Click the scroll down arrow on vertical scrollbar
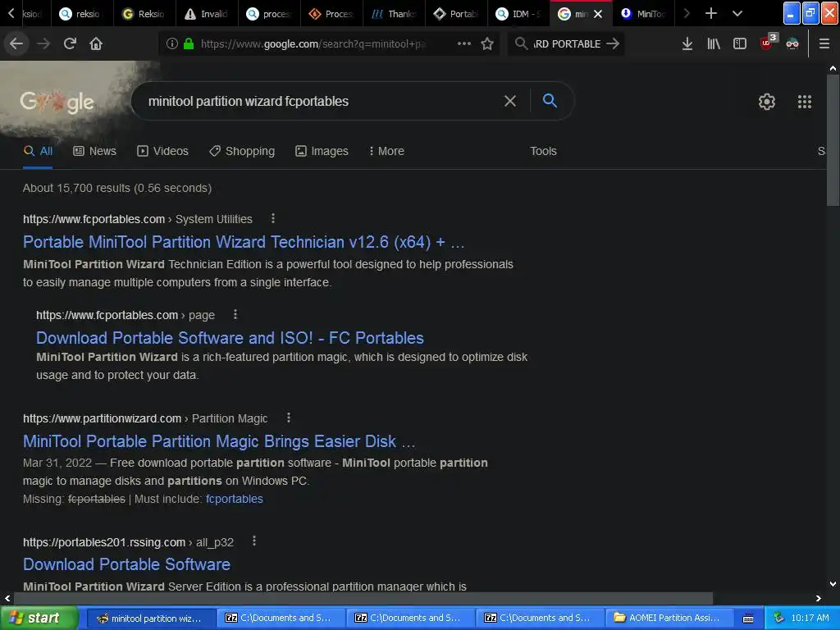Image resolution: width=840 pixels, height=630 pixels. coord(833,584)
